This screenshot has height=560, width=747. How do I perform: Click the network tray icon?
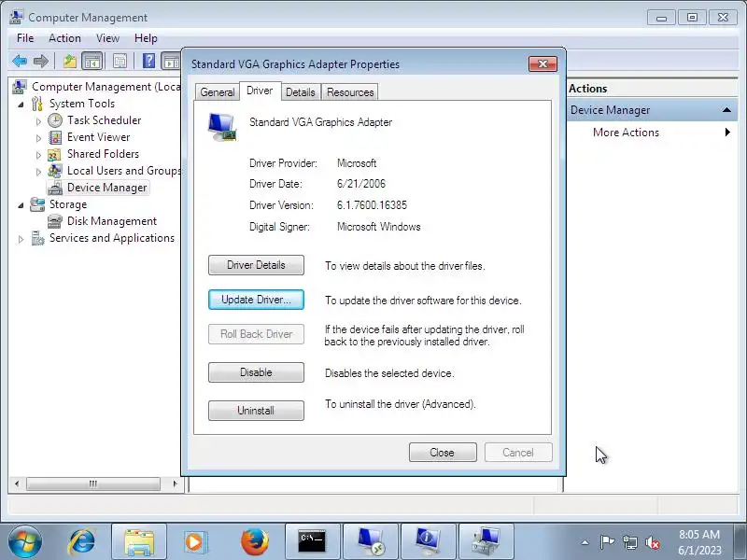click(x=629, y=542)
